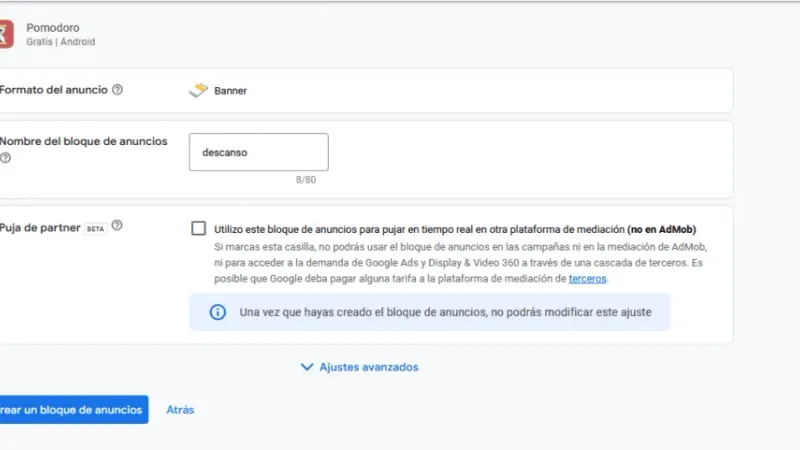Click help icon below Nombre del bloque label
The image size is (800, 450).
click(5, 158)
